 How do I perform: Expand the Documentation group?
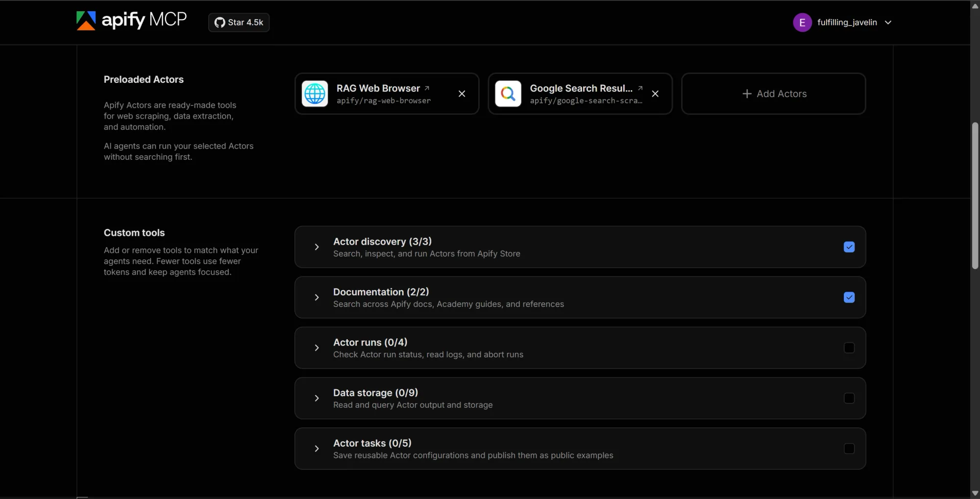(x=317, y=298)
